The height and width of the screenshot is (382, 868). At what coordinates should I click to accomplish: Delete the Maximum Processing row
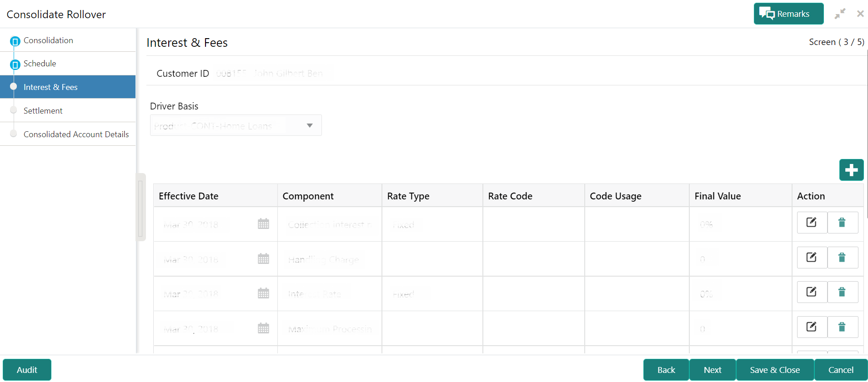click(x=842, y=327)
